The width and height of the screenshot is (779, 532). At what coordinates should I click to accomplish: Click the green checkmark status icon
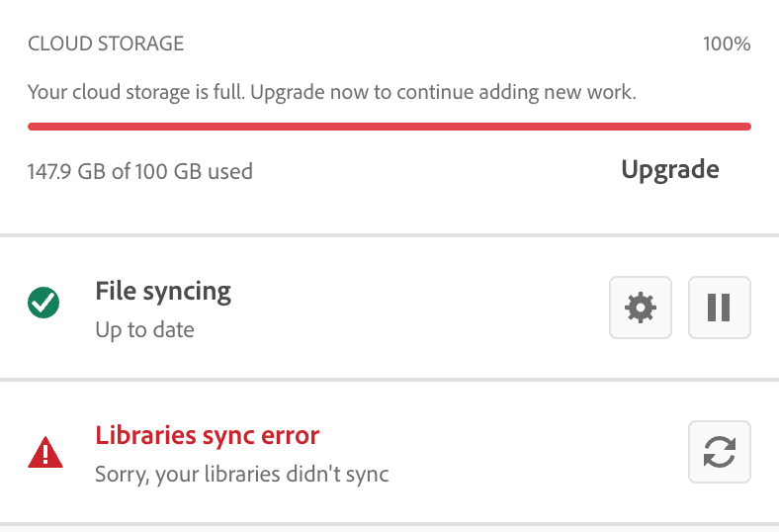(44, 305)
